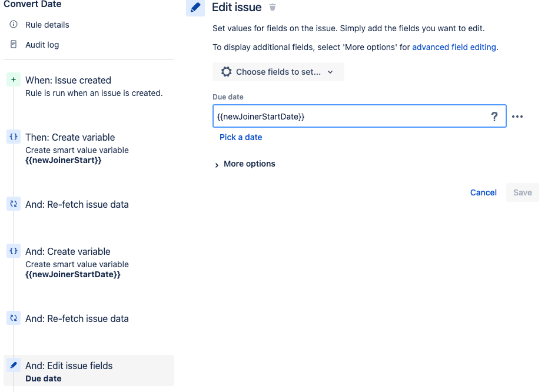548x392 pixels.
Task: Click the question mark help icon in Due date field
Action: [494, 117]
